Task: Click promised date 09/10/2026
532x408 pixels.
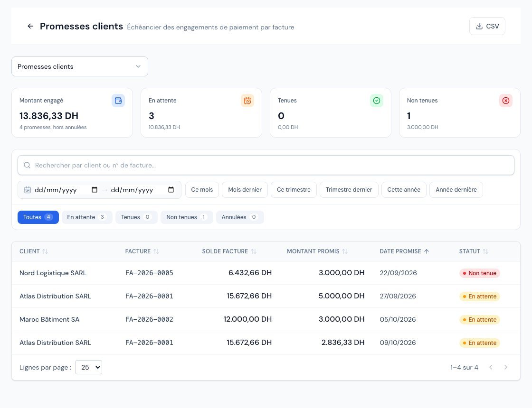Action: tap(398, 343)
